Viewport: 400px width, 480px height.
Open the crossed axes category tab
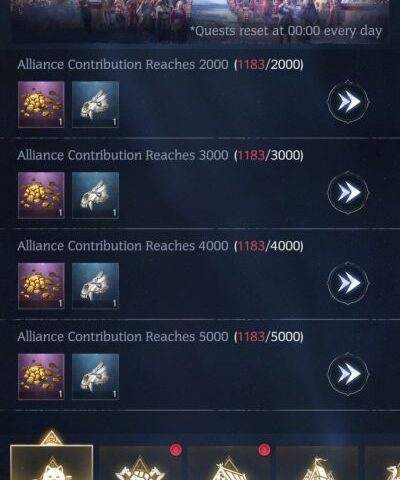point(140,463)
